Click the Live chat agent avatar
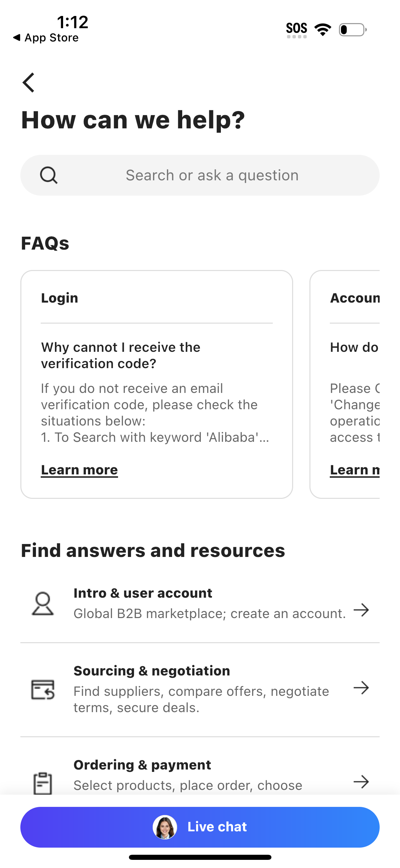 pos(165,827)
